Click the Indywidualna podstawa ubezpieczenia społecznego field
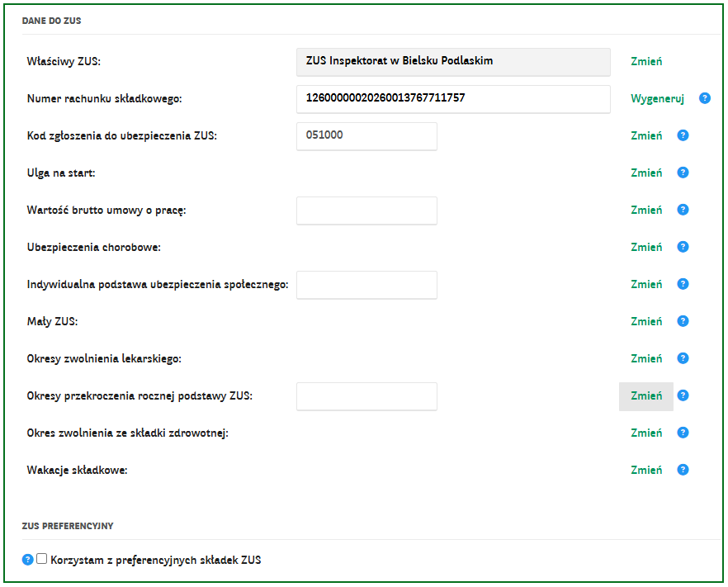Viewport: 728px width, 587px height. coord(366,285)
